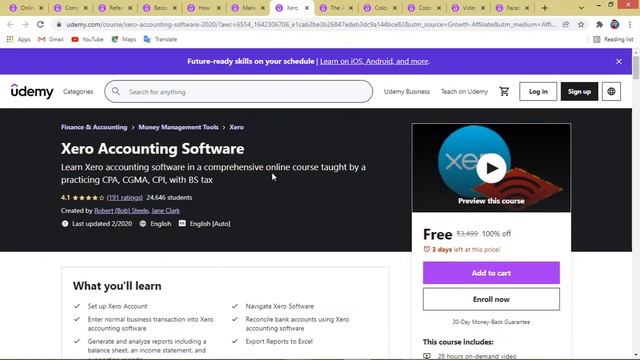Open Maps bookmark
The image size is (640, 360).
pos(124,39)
